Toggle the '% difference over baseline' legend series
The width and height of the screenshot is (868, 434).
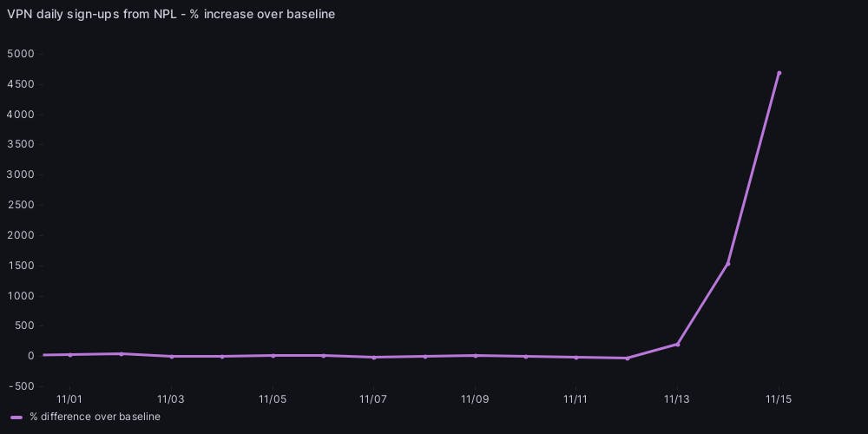pyautogui.click(x=95, y=418)
